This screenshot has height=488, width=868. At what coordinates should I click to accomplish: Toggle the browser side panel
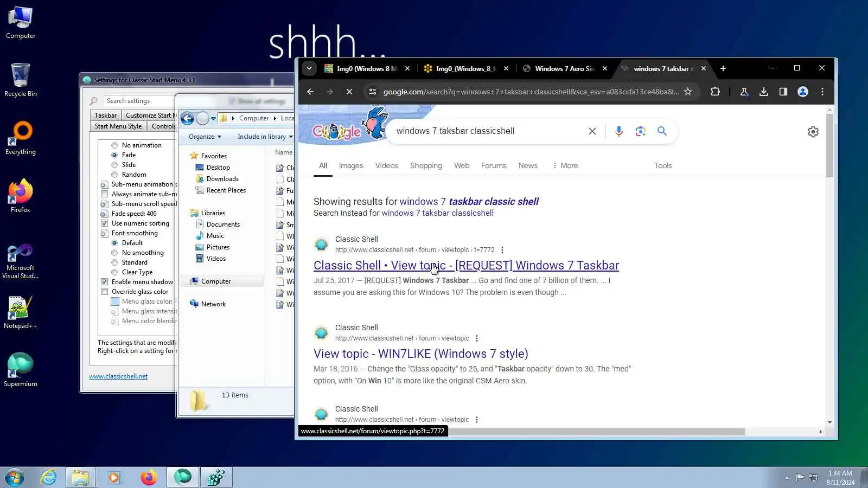click(783, 92)
